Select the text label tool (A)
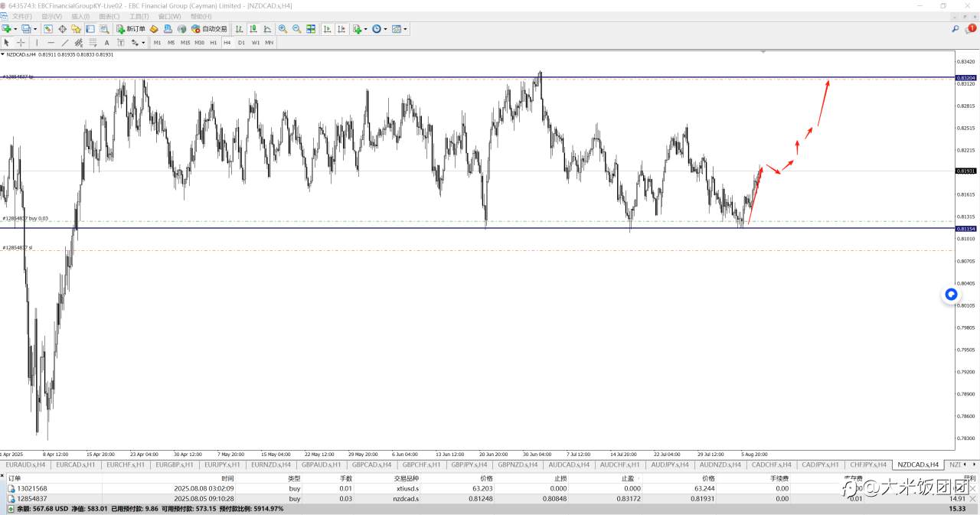Screen dimensions: 980x515 (106, 43)
